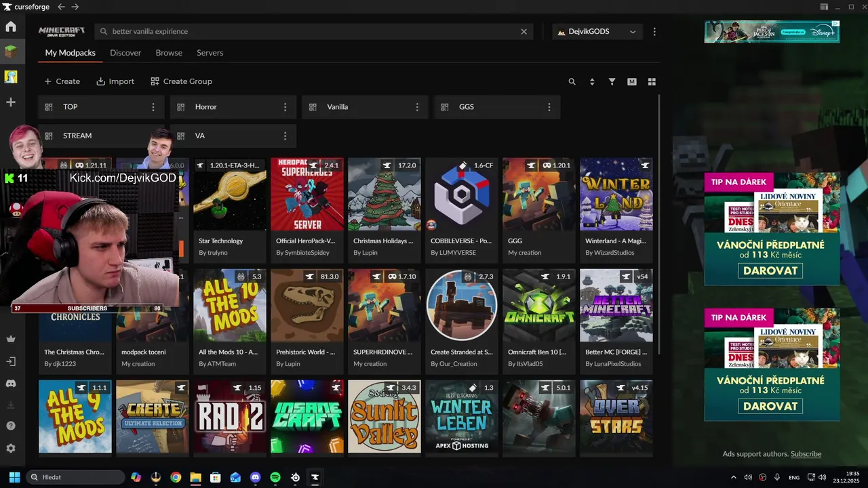Click the Create button

point(62,81)
